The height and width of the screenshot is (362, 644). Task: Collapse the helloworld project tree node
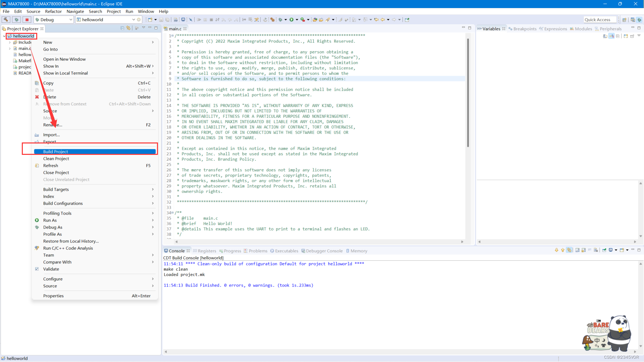coord(4,36)
